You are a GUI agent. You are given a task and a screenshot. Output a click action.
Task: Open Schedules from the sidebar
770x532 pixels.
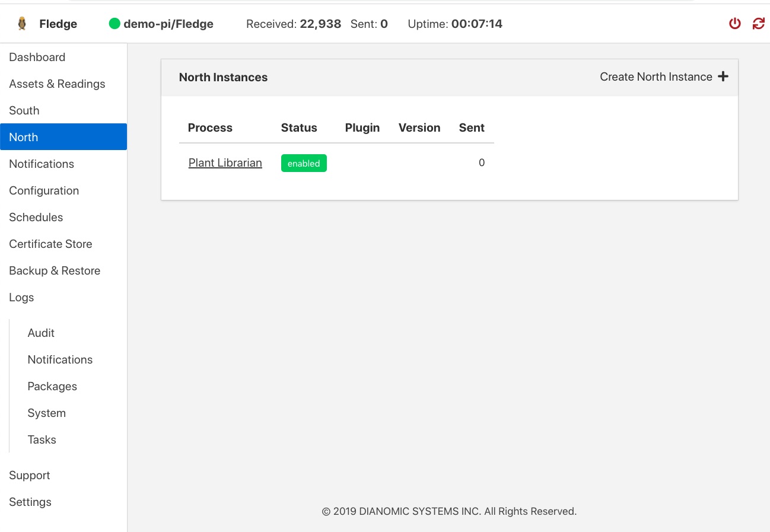pos(36,217)
